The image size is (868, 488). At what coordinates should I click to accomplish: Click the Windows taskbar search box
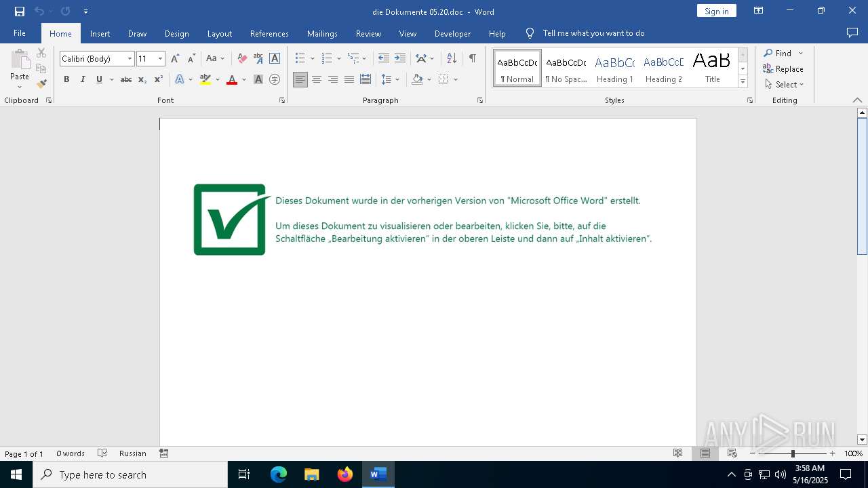click(x=130, y=474)
